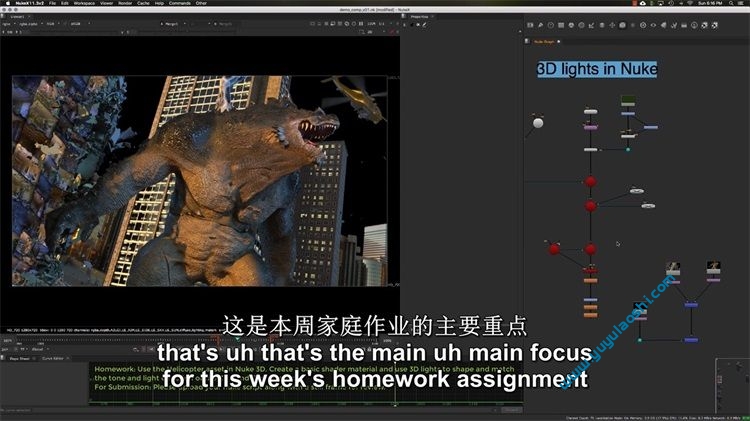The width and height of the screenshot is (750, 421).
Task: Open the Image nodes toolbar menu
Action: (530, 25)
